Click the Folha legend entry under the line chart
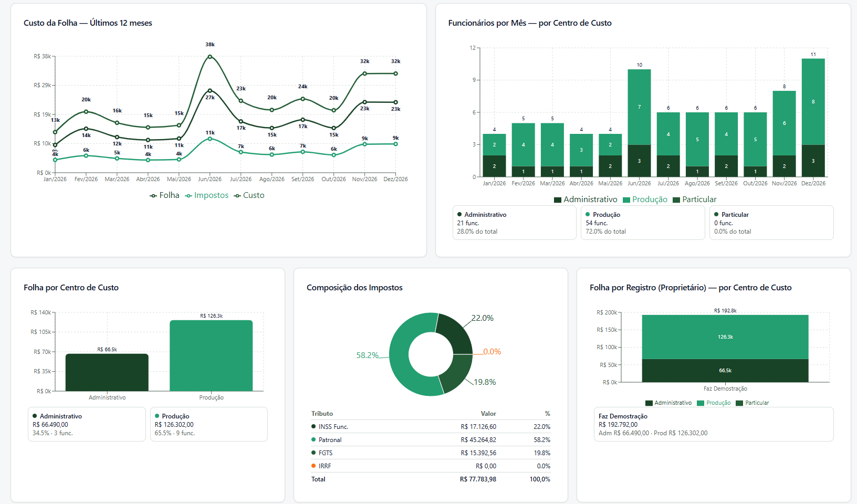 [x=164, y=195]
